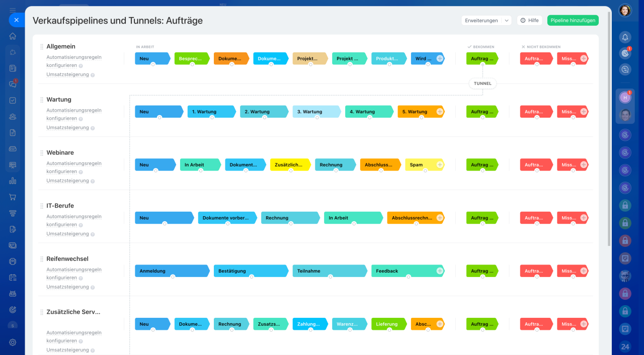Select the tunnel connector circle under Anmeldung

pyautogui.click(x=173, y=277)
